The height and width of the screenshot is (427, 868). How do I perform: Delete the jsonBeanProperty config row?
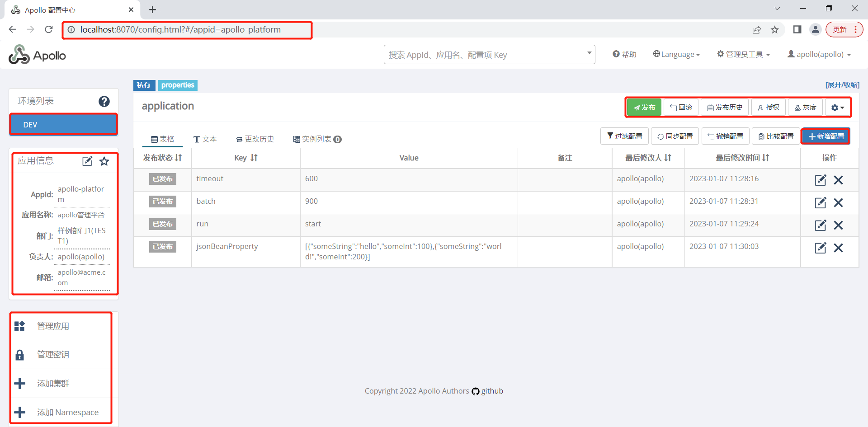tap(838, 248)
